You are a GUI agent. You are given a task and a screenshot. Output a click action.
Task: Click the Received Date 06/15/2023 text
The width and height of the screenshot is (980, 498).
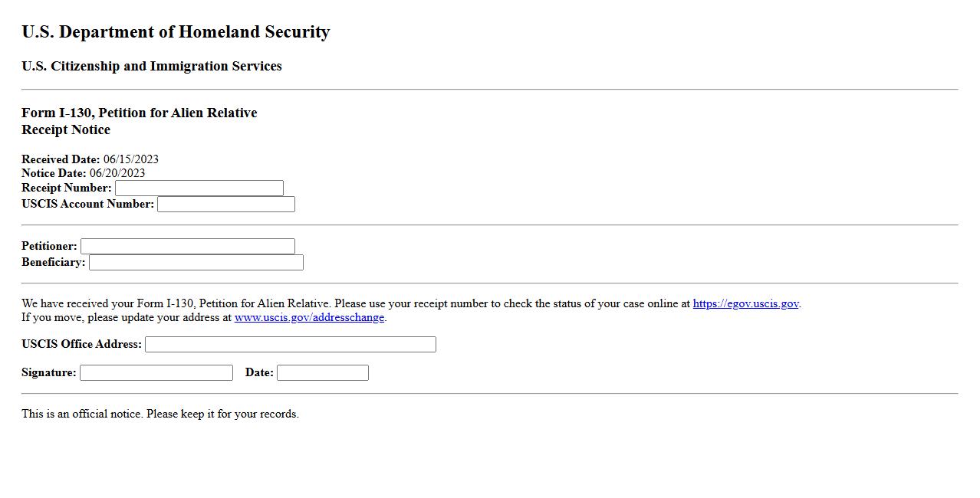[90, 159]
